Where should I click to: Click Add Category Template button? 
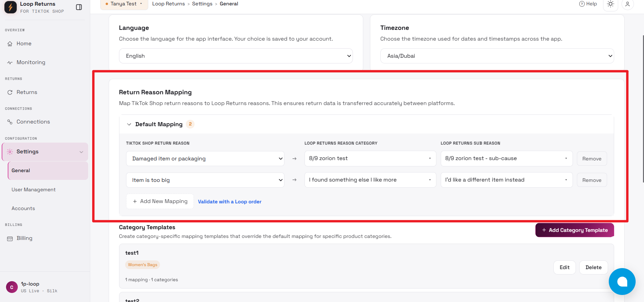click(575, 230)
